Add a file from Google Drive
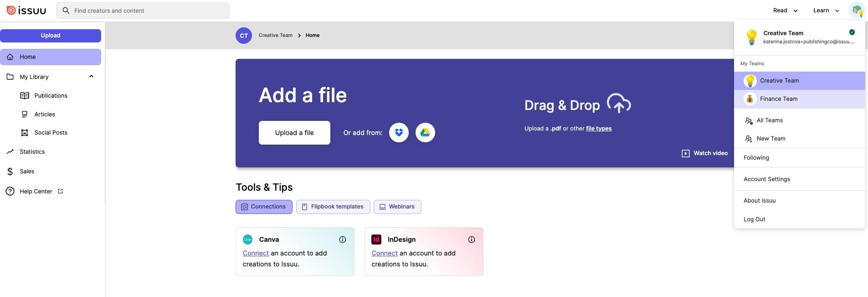The width and height of the screenshot is (868, 297). coord(425,133)
